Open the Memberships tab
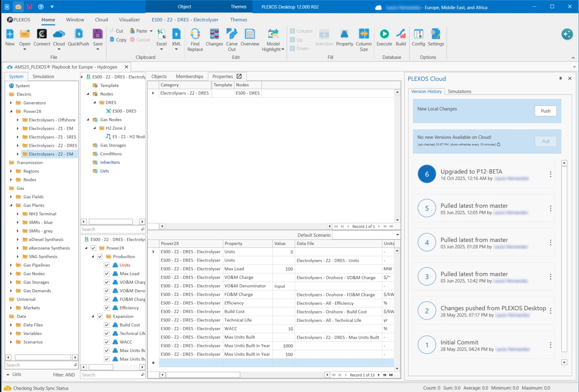This screenshot has width=579, height=392. pos(189,76)
